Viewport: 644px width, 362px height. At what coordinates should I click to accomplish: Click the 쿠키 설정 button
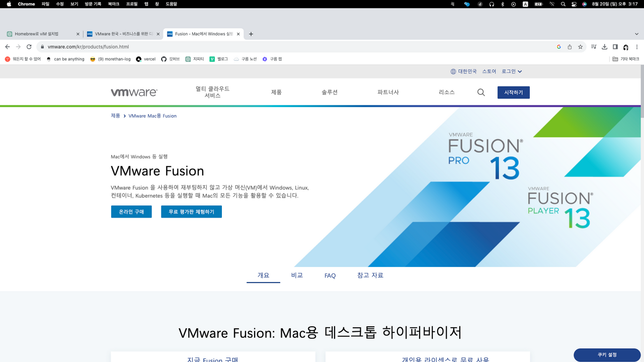[x=607, y=355]
